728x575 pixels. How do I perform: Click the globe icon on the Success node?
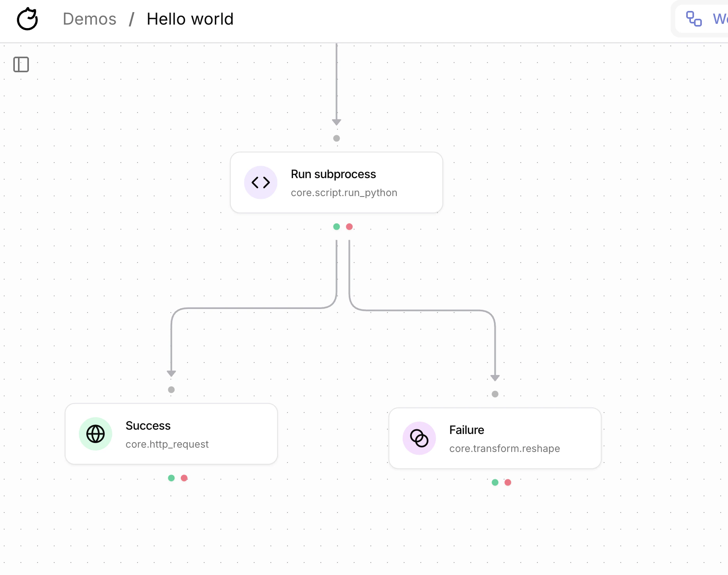tap(96, 434)
